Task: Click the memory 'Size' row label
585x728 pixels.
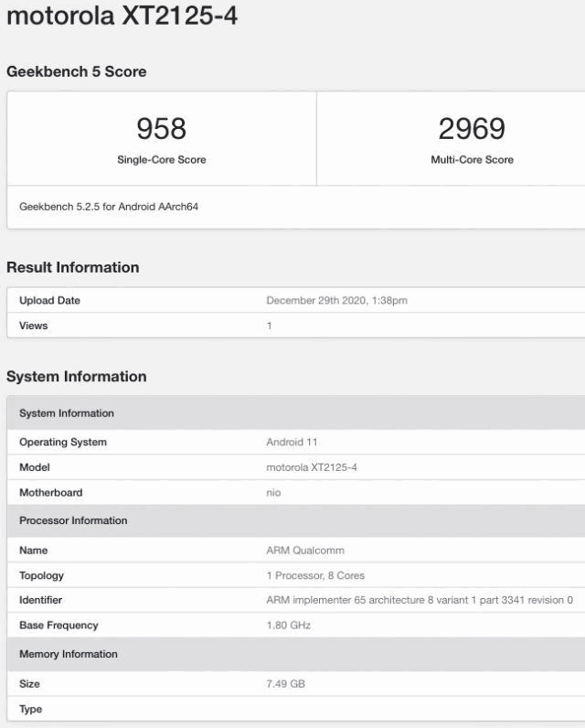Action: (x=29, y=684)
